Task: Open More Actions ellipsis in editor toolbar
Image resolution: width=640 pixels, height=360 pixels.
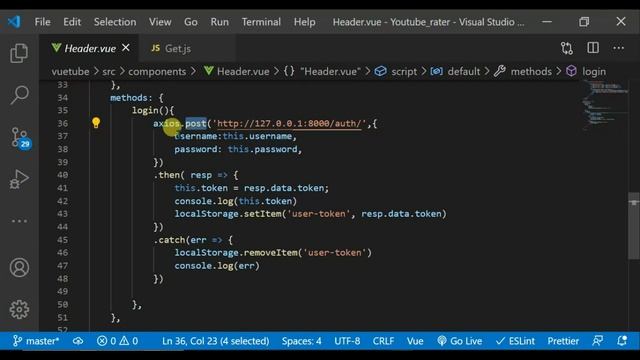Action: coord(618,48)
